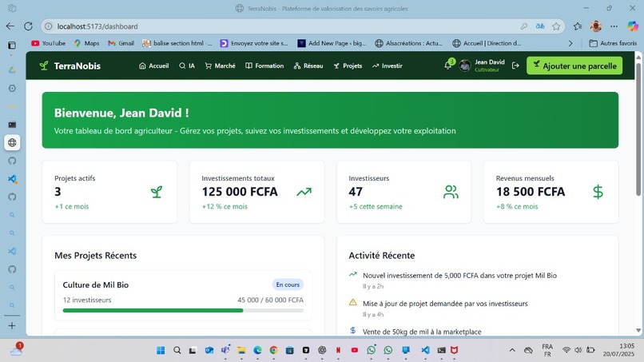This screenshot has width=644, height=362.
Task: Open the Alsacréations bookmark
Action: [x=408, y=43]
